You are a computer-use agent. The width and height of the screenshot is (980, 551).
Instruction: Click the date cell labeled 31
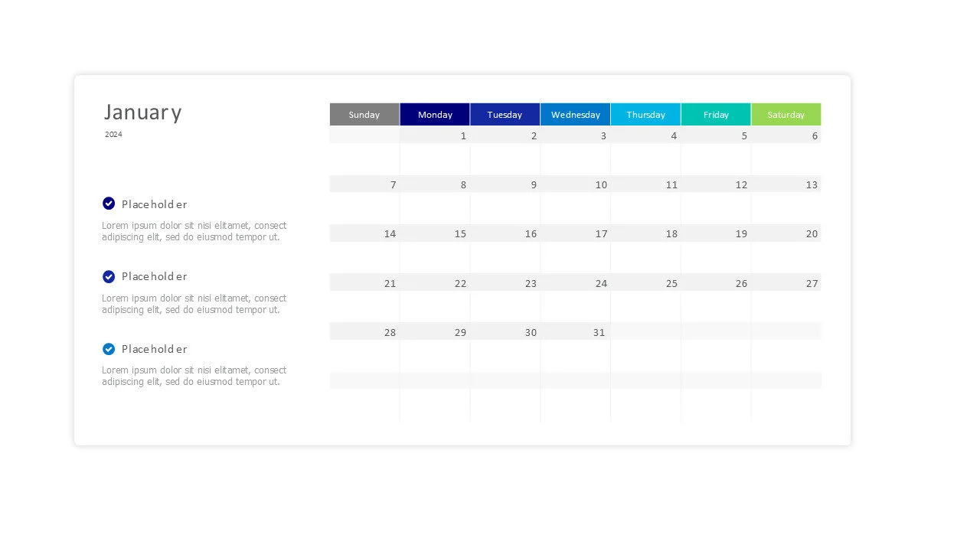(599, 332)
